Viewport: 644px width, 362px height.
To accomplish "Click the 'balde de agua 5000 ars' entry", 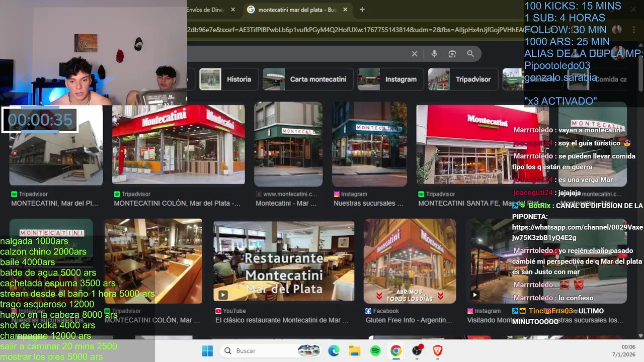I will (x=48, y=273).
